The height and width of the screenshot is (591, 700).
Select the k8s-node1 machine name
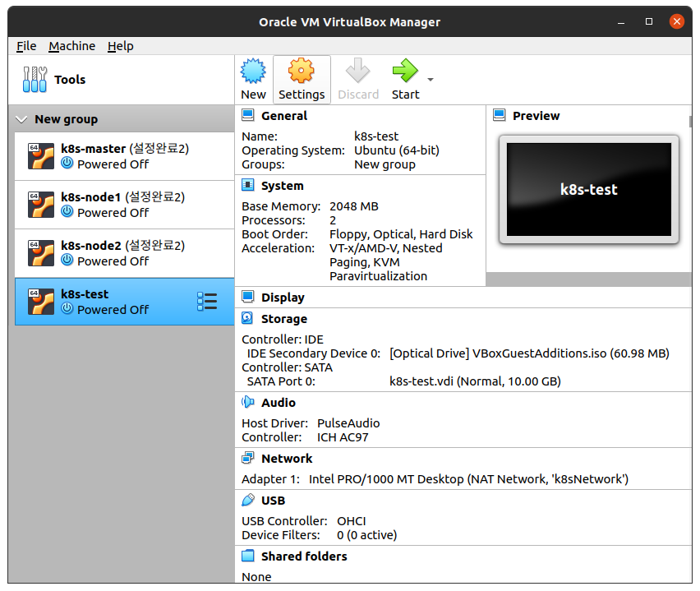pyautogui.click(x=91, y=197)
